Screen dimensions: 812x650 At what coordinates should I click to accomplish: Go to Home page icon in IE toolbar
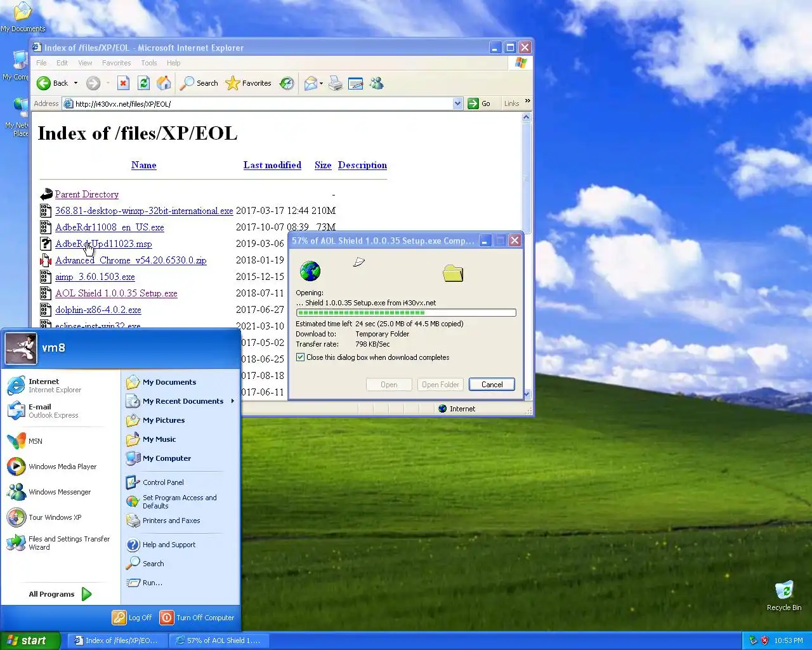pos(164,83)
